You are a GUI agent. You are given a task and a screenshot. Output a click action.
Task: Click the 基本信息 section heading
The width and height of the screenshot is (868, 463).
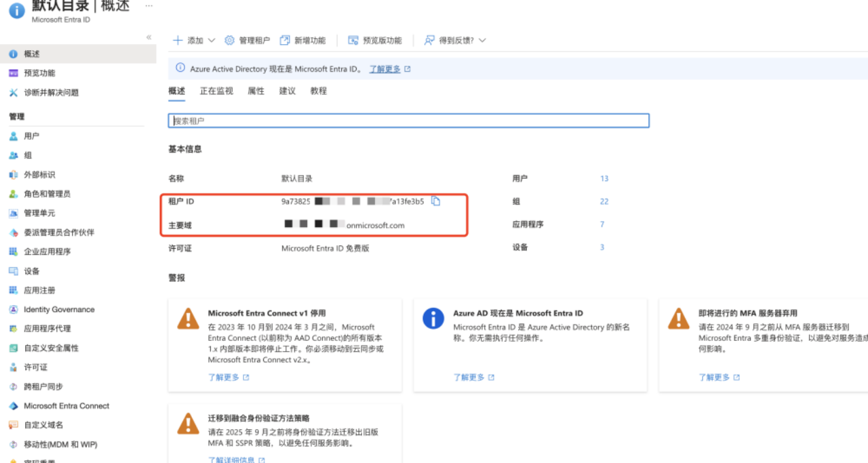pyautogui.click(x=185, y=149)
